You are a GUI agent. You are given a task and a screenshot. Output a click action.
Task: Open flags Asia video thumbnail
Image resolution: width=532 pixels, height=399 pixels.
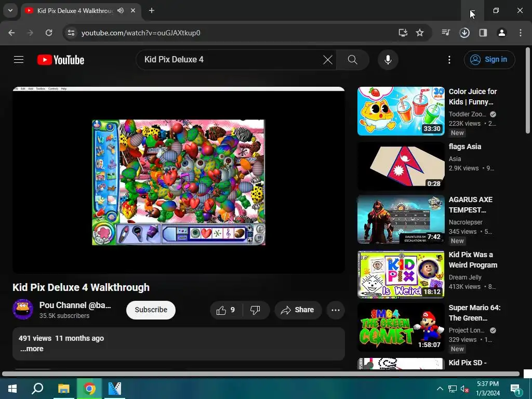point(401,166)
